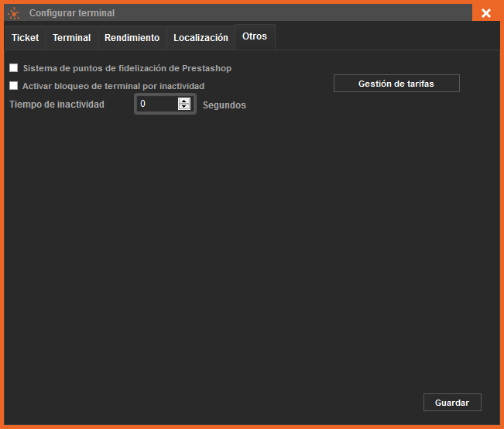This screenshot has height=429, width=504.
Task: Decrease inactivity time with down arrow
Action: 184,107
